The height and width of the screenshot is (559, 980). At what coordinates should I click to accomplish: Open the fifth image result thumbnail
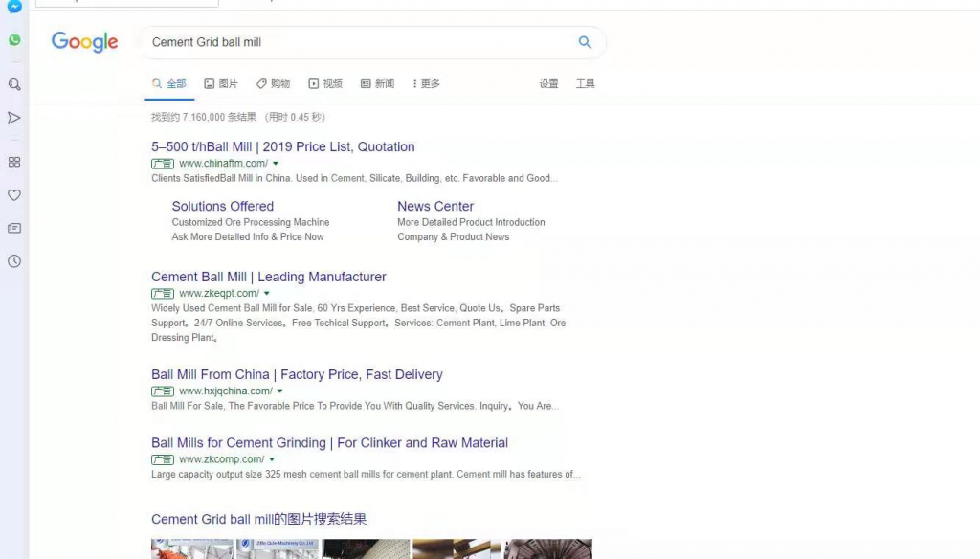548,549
